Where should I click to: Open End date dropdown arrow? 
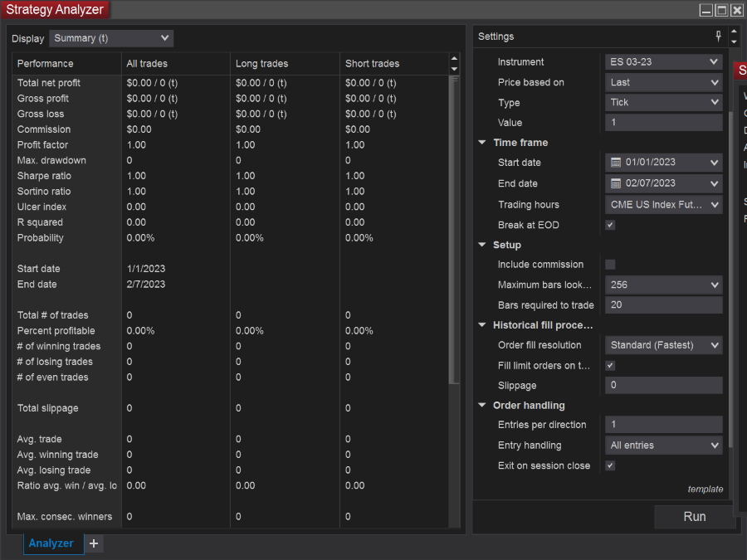point(714,183)
